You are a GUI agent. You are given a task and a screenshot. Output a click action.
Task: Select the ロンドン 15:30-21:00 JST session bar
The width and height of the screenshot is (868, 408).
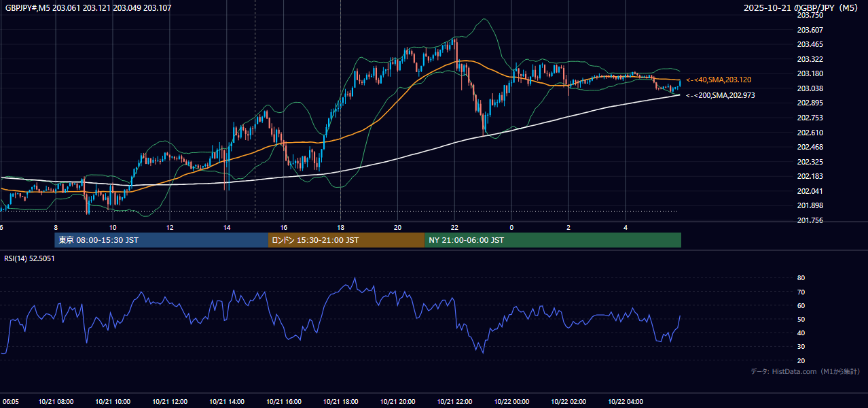click(347, 240)
